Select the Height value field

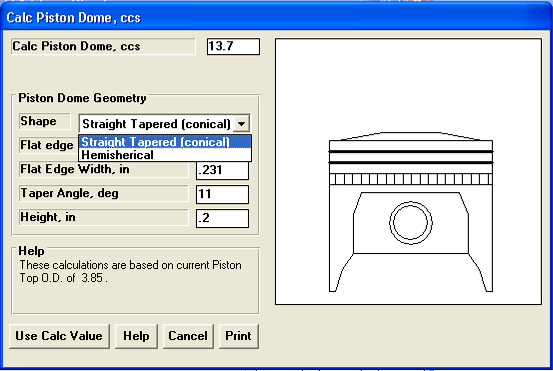click(x=222, y=218)
